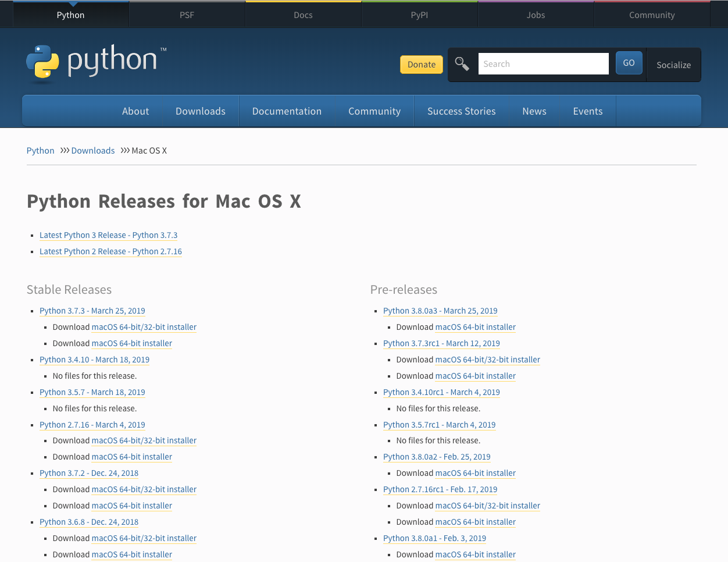
Task: Download Python 3.6.8 macOS 64-bit installer
Action: [x=132, y=554]
